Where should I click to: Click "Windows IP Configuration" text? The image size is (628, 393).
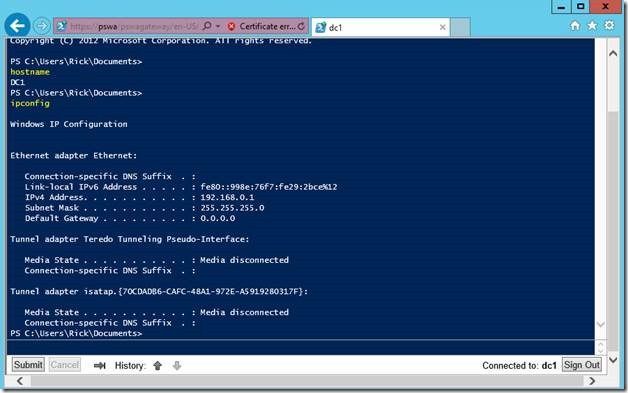click(x=69, y=124)
